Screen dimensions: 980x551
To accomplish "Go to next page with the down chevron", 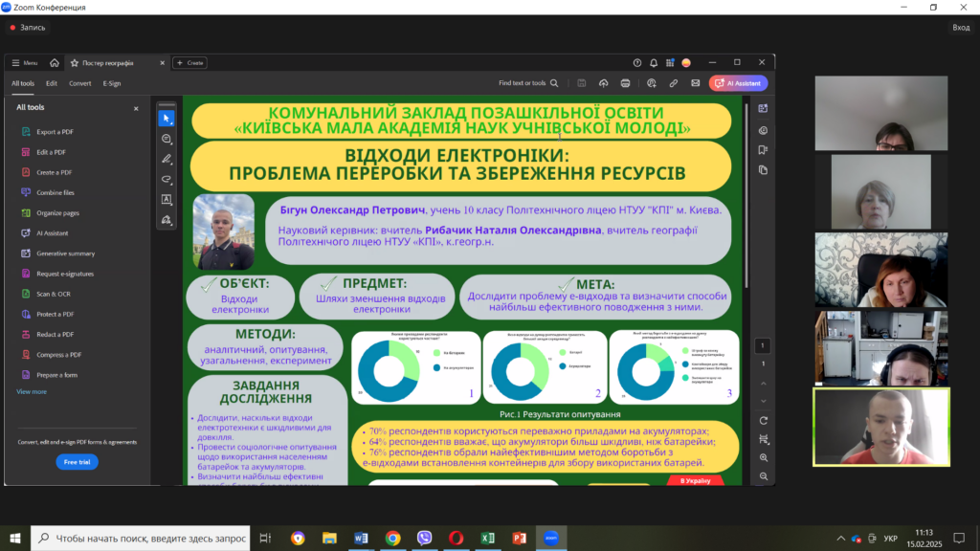I will 763,402.
